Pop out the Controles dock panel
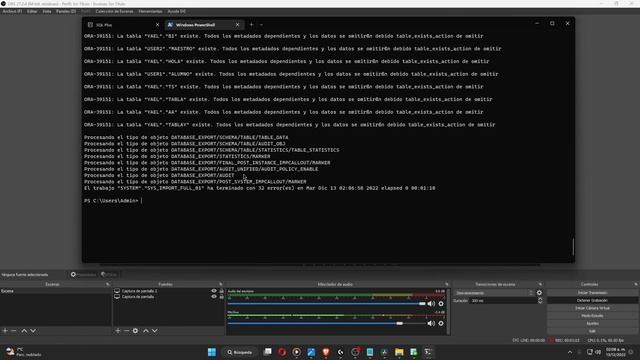The height and width of the screenshot is (360, 640). [636, 284]
